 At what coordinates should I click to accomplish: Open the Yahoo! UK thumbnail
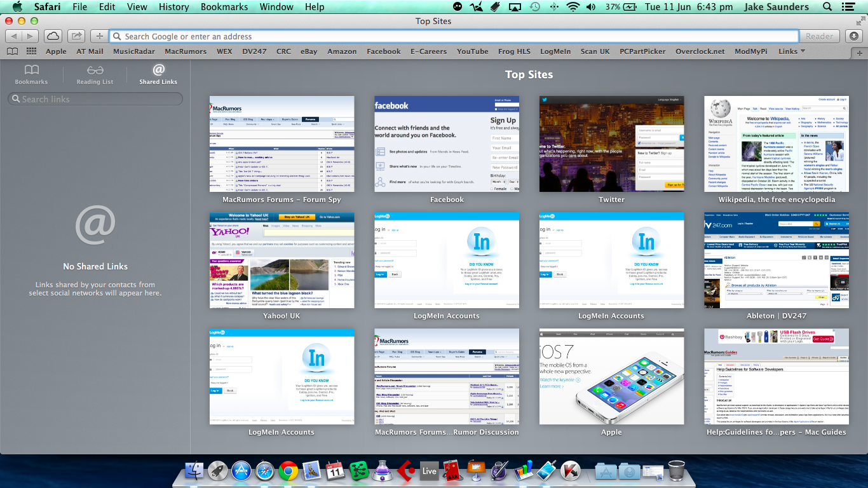pyautogui.click(x=282, y=261)
